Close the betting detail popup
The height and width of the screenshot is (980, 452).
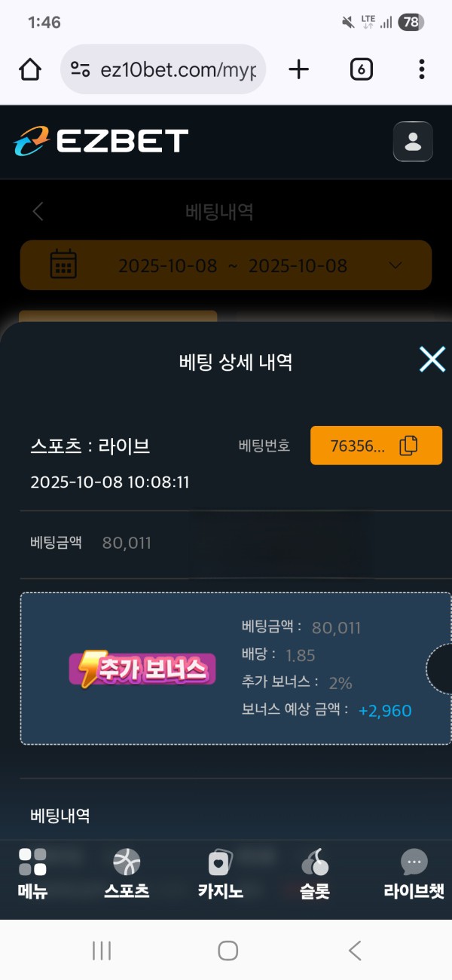click(x=432, y=360)
